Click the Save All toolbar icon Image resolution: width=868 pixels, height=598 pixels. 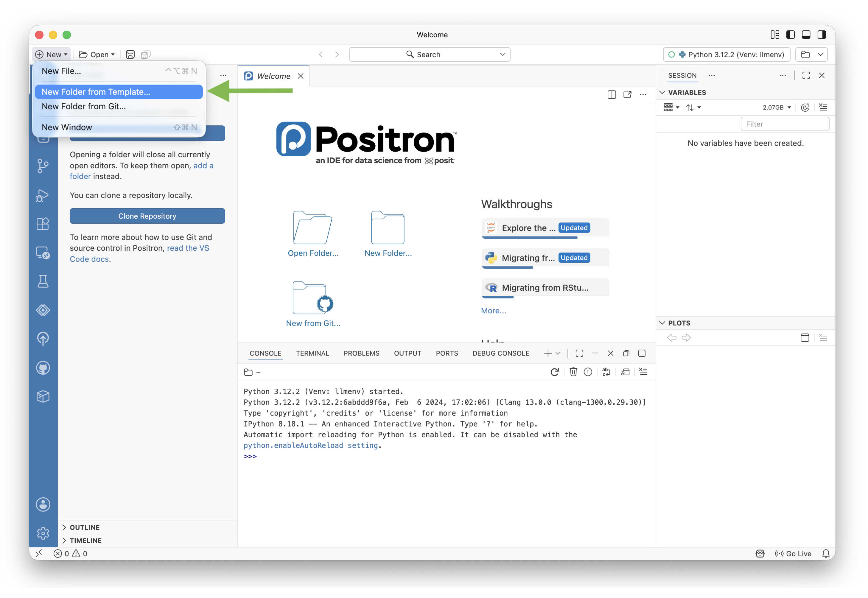146,55
